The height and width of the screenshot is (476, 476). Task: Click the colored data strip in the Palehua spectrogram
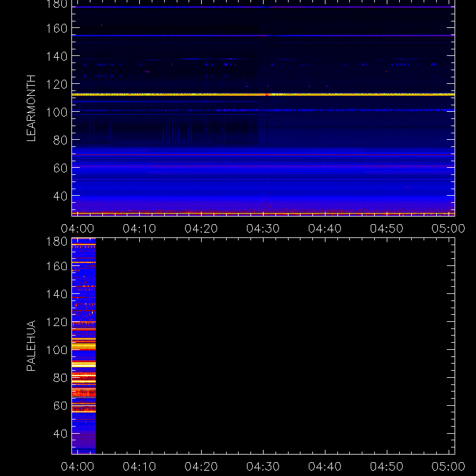84,346
